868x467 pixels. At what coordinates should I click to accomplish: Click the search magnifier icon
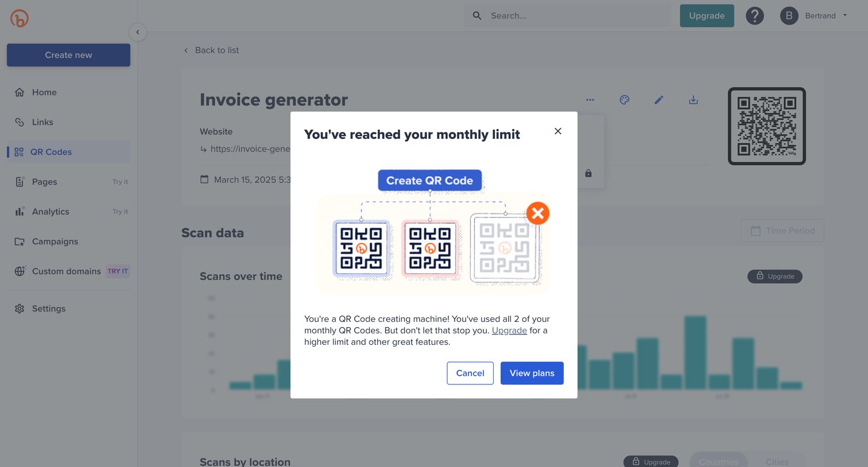477,16
